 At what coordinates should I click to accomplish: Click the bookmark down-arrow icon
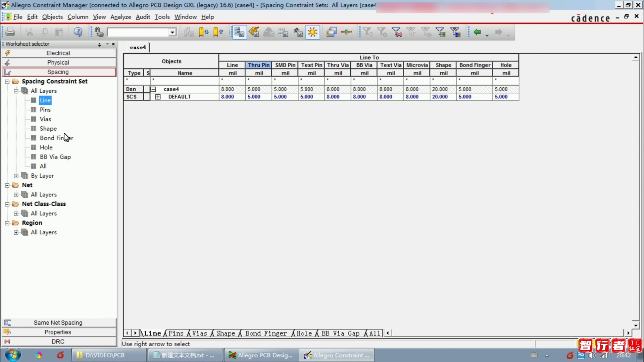tap(203, 32)
